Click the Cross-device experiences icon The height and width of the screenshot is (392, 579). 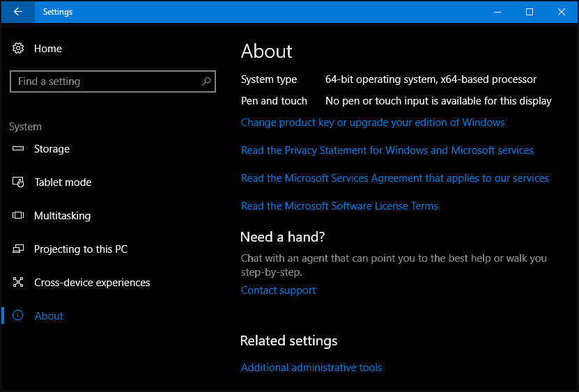(x=18, y=282)
